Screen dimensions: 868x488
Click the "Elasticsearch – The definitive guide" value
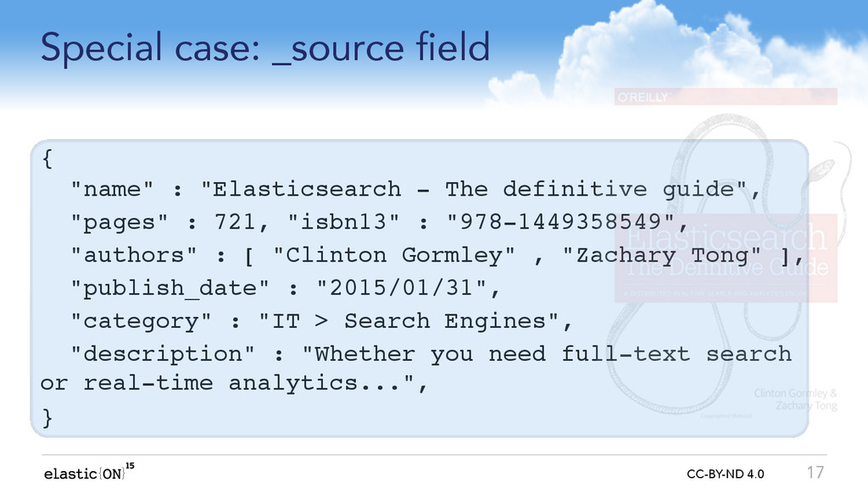point(474,189)
